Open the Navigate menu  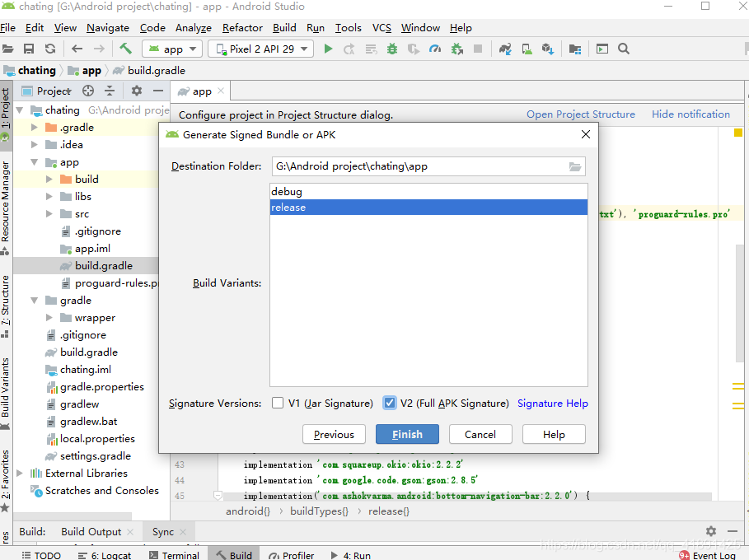tap(108, 28)
